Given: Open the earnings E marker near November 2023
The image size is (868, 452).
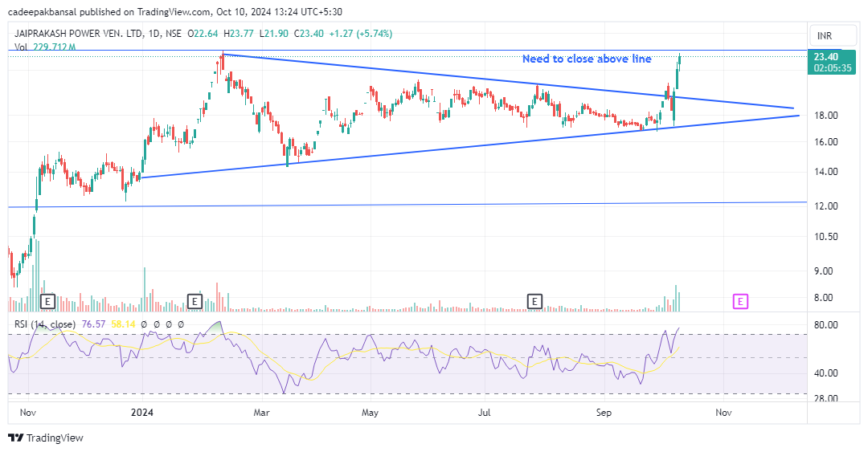Looking at the screenshot, I should click(48, 302).
